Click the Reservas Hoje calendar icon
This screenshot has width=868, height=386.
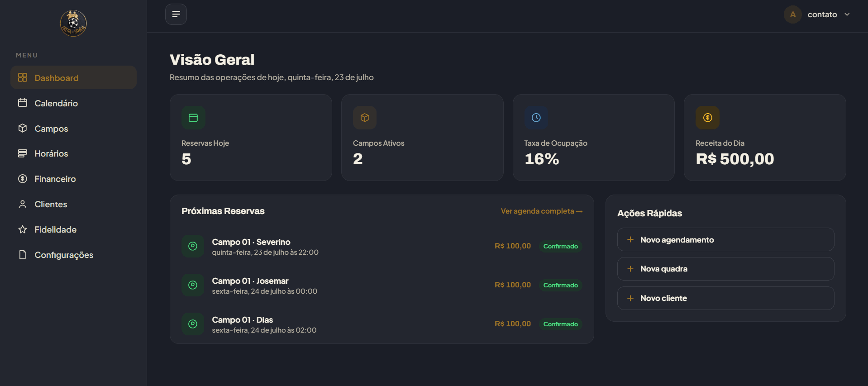pos(193,118)
